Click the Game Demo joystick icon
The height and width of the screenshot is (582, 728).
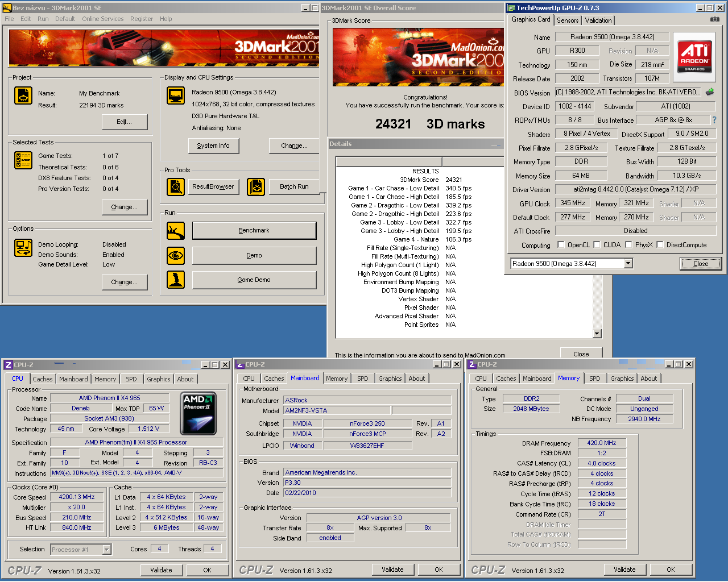tap(176, 280)
